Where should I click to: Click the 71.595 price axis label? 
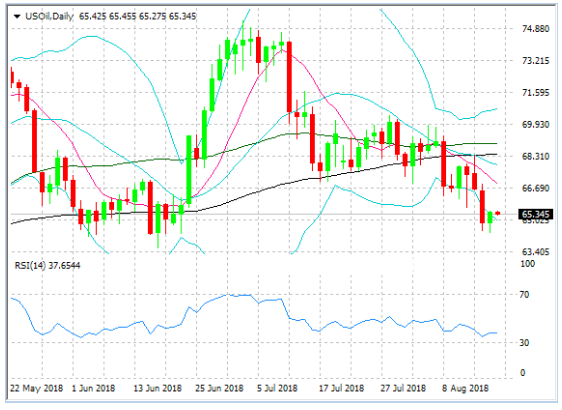[535, 92]
